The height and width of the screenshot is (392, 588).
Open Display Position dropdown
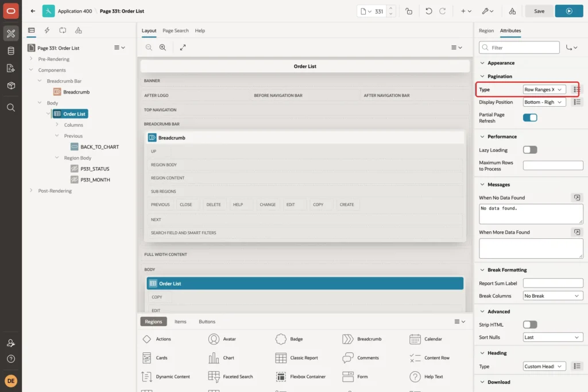[x=544, y=102]
